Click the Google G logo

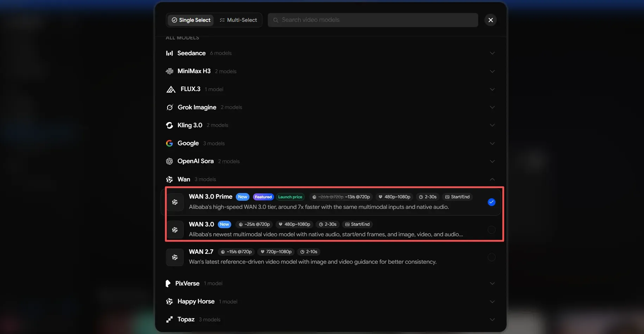170,143
